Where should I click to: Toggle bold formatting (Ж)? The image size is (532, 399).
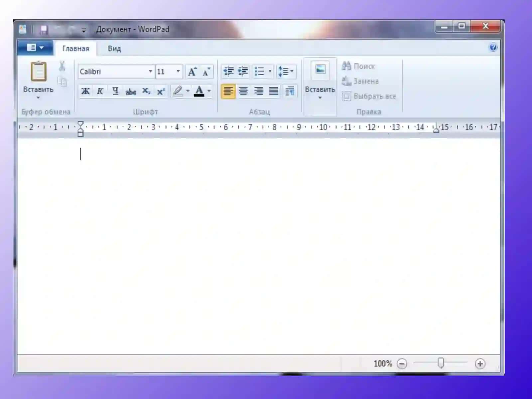[x=85, y=91]
